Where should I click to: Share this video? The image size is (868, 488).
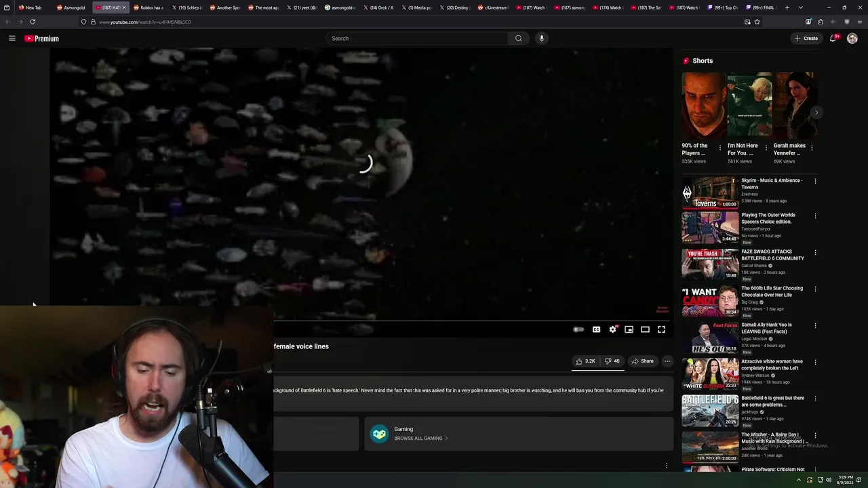(x=642, y=361)
